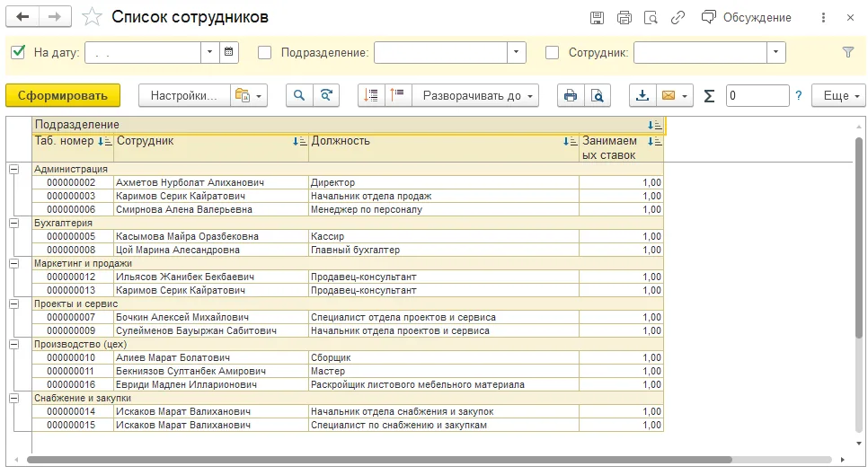
Task: Collapse the Администрация group
Action: 13,169
